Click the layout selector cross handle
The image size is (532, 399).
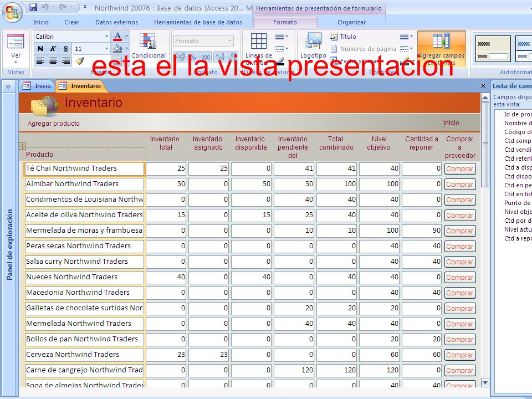point(22,146)
